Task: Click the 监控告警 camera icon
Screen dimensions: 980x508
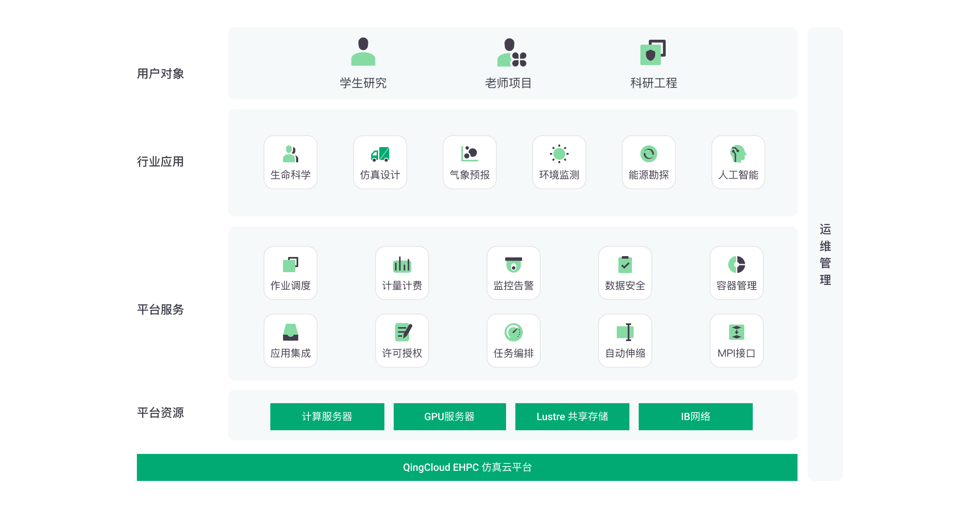Action: pos(514,265)
